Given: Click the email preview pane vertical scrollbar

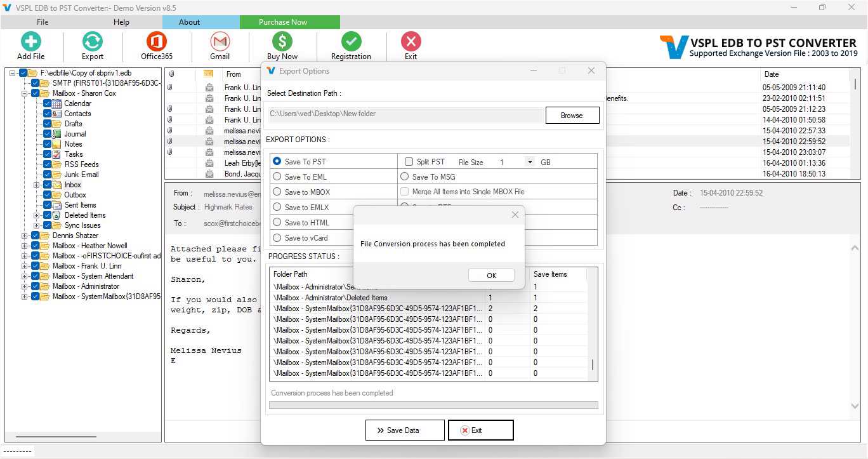Looking at the screenshot, I should coord(854,328).
